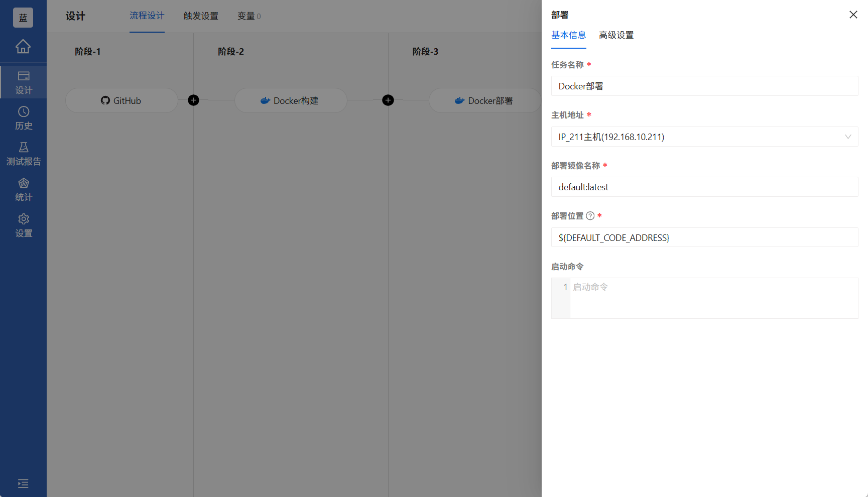Screen dimensions: 868x497
Task: Select the 基本信息 tab
Action: point(568,35)
